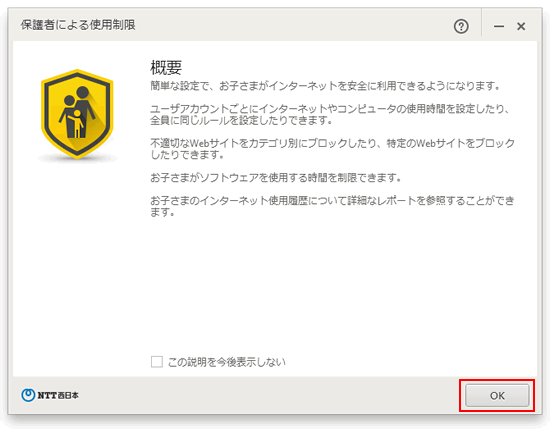Click the 保護者による使用制限 window title
The image size is (550, 429).
coord(78,25)
